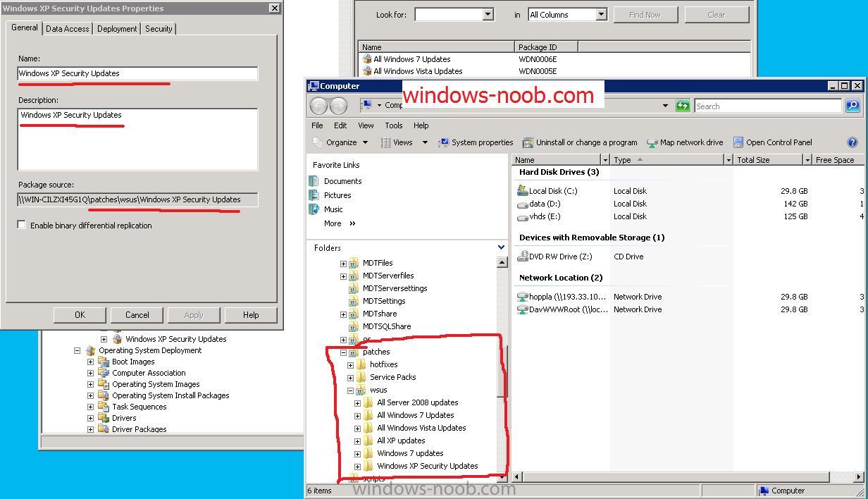Image resolution: width=868 pixels, height=499 pixels.
Task: Enable binary differential replication checkbox
Action: pos(22,225)
